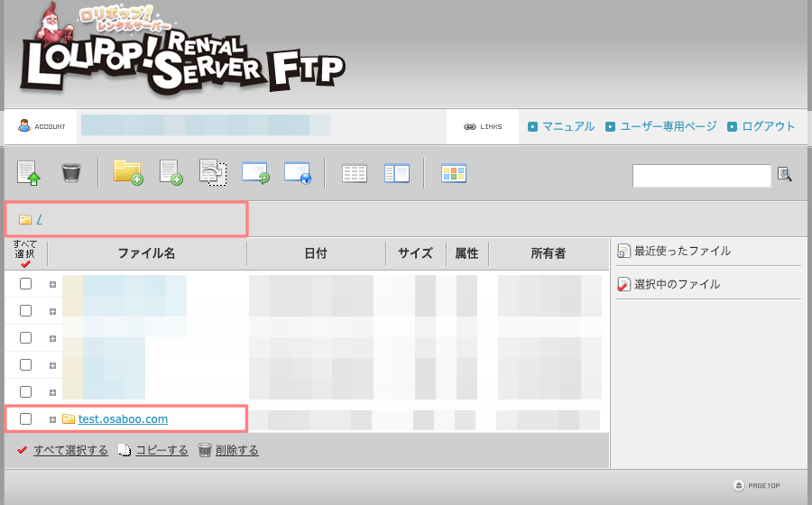812x505 pixels.
Task: Tick the first file row checkbox
Action: [26, 284]
